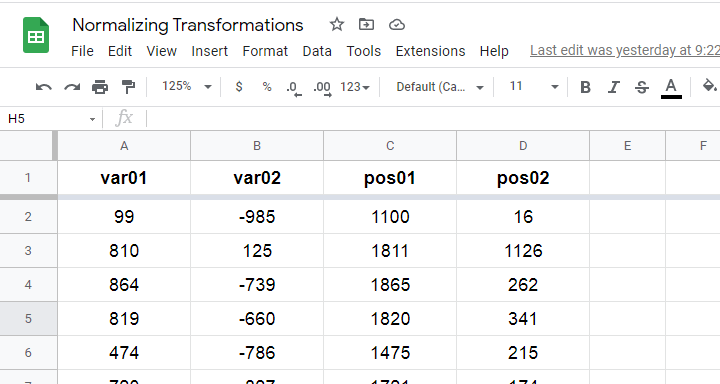The height and width of the screenshot is (384, 720).
Task: Open the Default font family dropdown
Action: click(x=439, y=87)
